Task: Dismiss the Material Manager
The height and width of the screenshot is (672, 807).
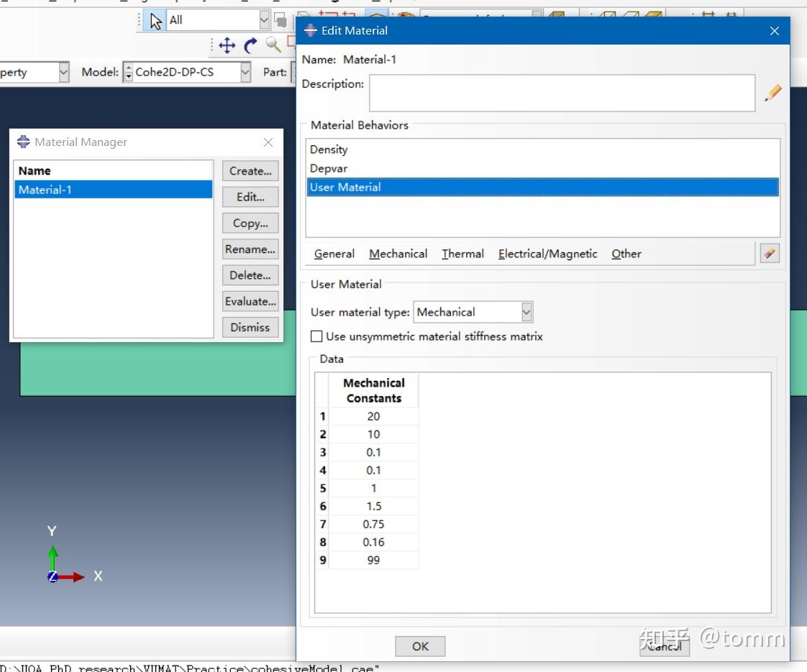Action: [250, 327]
